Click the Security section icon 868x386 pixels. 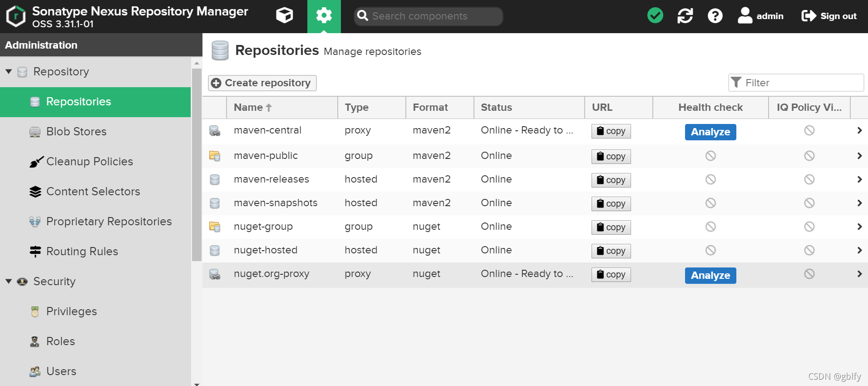(x=22, y=282)
